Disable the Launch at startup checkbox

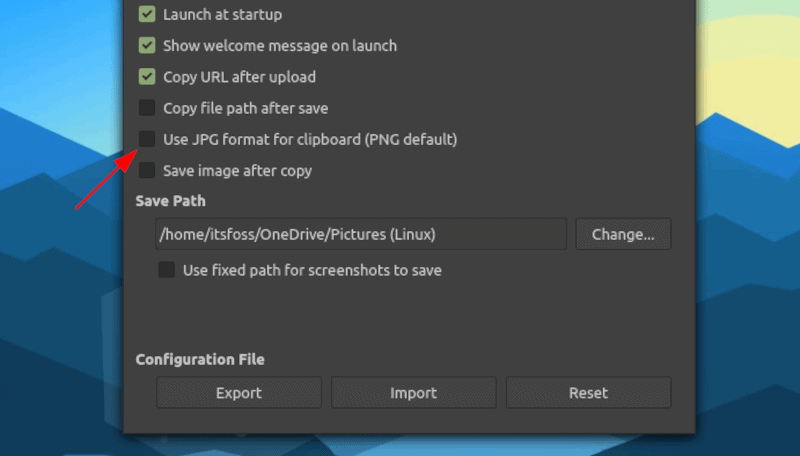(x=147, y=15)
